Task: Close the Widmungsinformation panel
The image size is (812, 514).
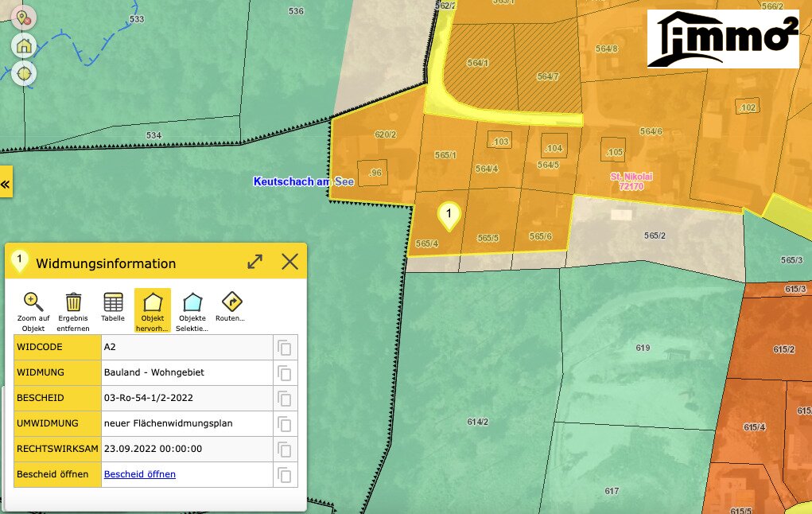Action: (289, 262)
